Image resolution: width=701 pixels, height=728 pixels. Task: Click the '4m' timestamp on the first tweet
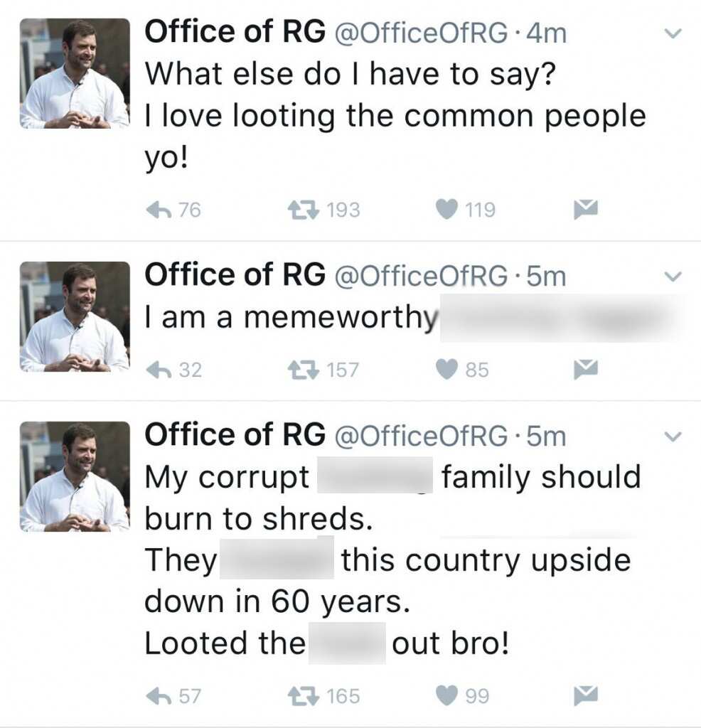pyautogui.click(x=544, y=32)
